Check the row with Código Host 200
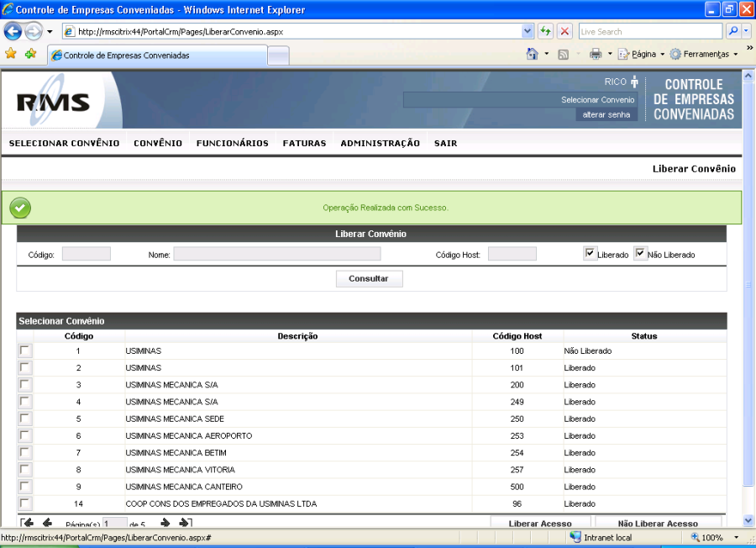The width and height of the screenshot is (756, 548). click(x=24, y=384)
